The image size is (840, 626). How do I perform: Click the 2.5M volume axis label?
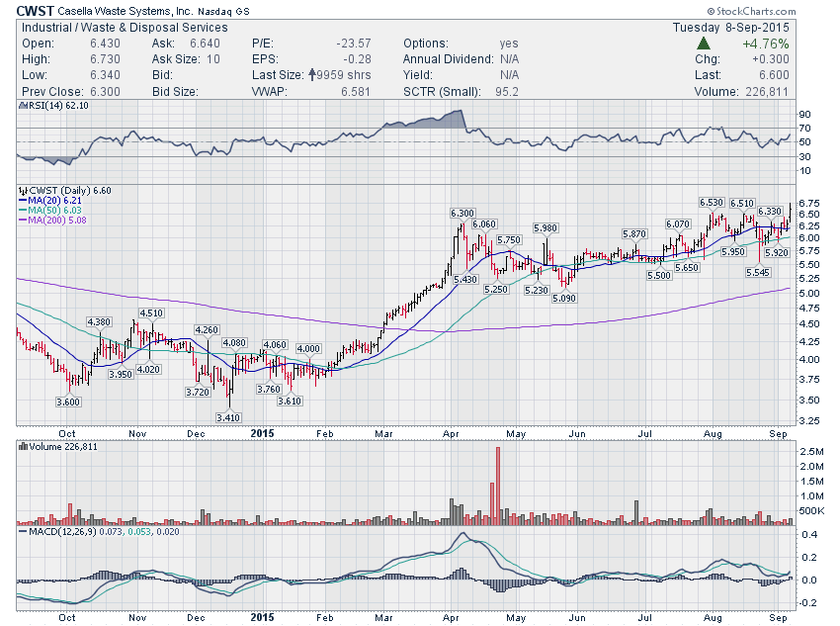point(811,451)
